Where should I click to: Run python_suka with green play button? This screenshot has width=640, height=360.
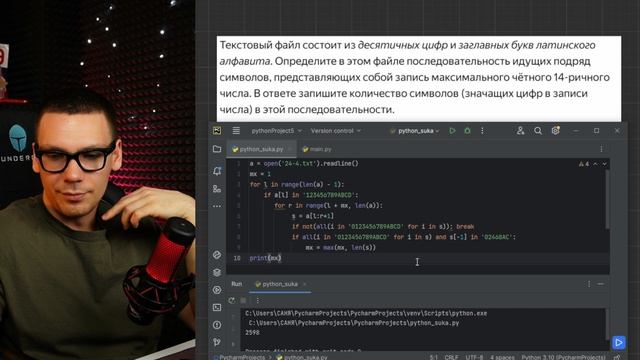tap(452, 131)
